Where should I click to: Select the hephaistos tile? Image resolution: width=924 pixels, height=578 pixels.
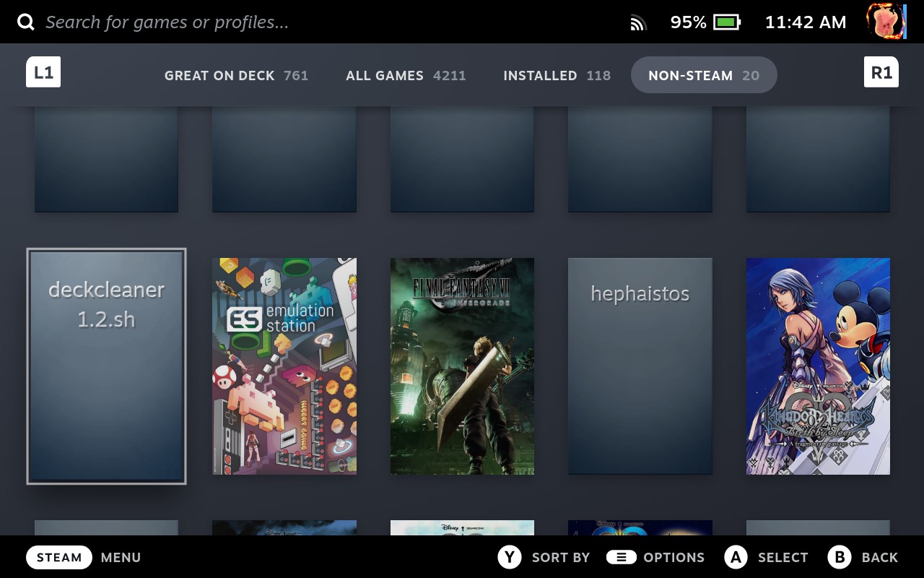point(640,366)
